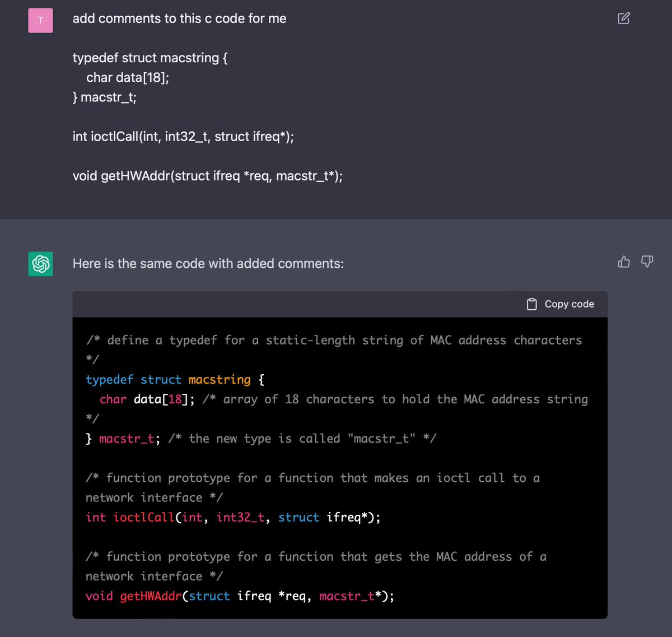
Task: Click the text 'add comments to this c code for me'
Action: click(179, 18)
